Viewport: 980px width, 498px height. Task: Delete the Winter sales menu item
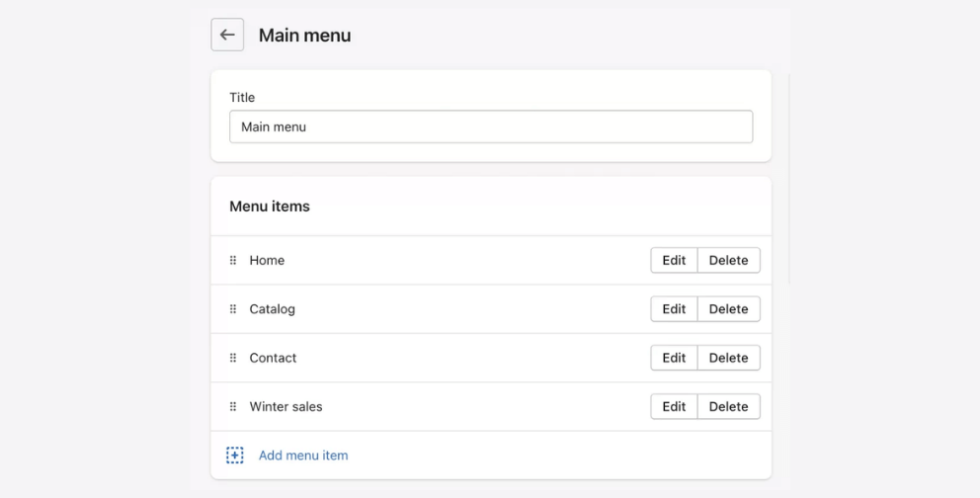click(729, 406)
